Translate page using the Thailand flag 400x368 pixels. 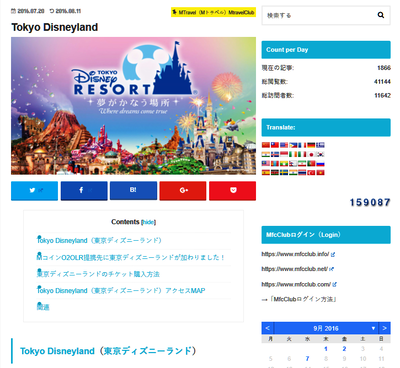point(302,172)
